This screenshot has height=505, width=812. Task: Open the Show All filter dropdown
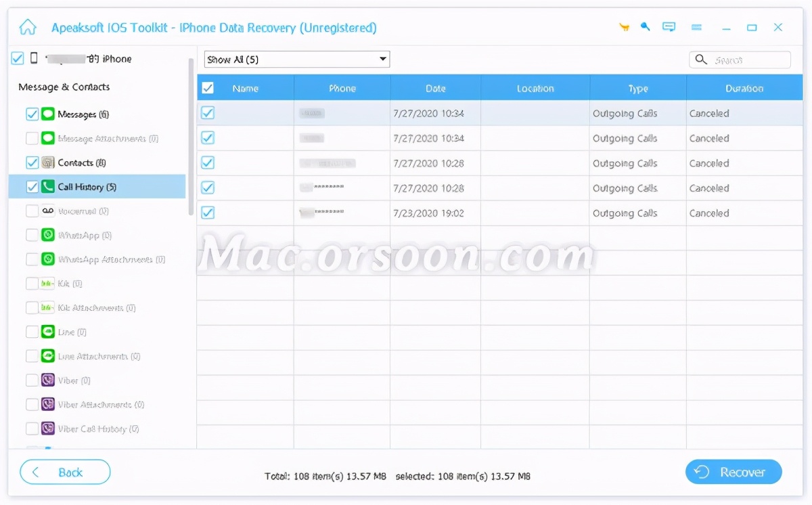point(296,59)
